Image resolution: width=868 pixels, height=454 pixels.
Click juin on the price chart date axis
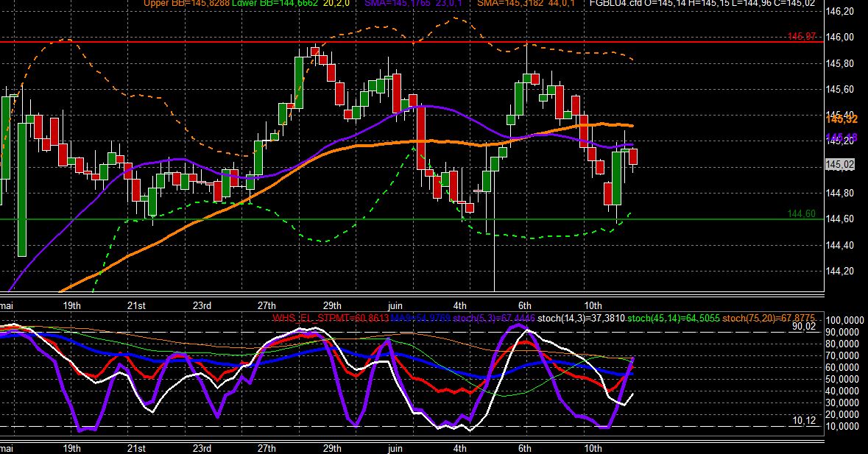pyautogui.click(x=395, y=305)
